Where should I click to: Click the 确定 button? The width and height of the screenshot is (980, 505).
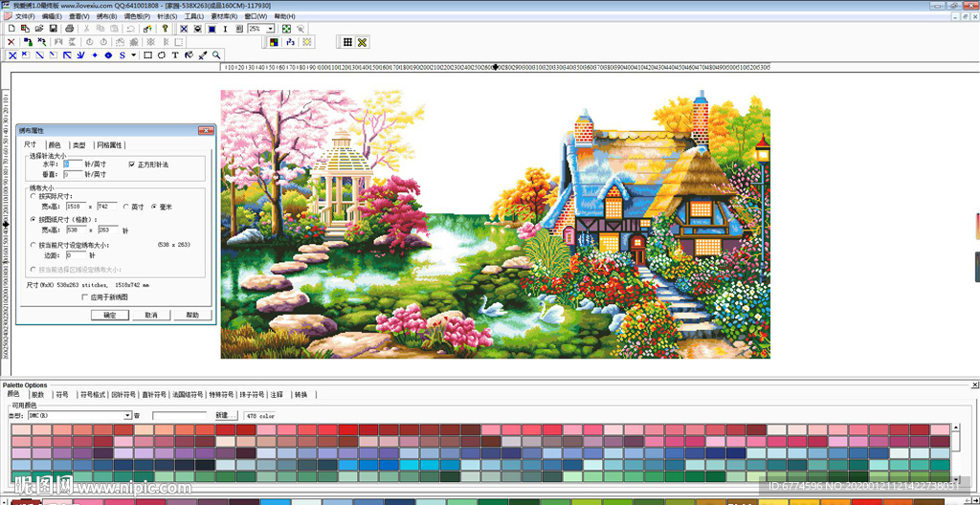point(109,315)
